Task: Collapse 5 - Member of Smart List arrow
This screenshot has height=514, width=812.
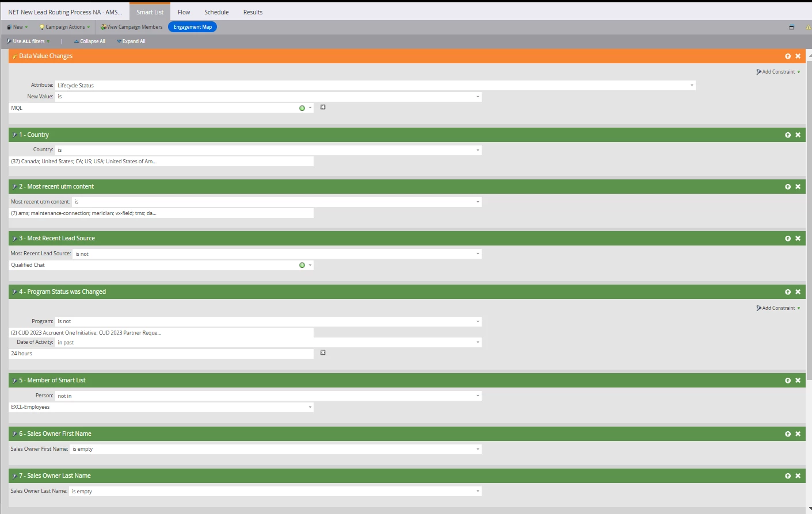Action: 14,381
